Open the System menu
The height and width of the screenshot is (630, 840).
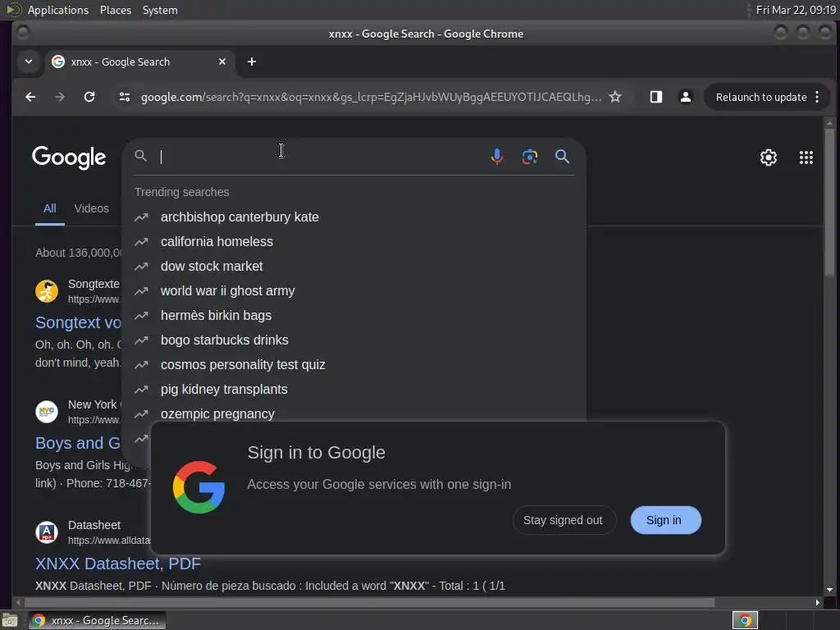point(160,10)
